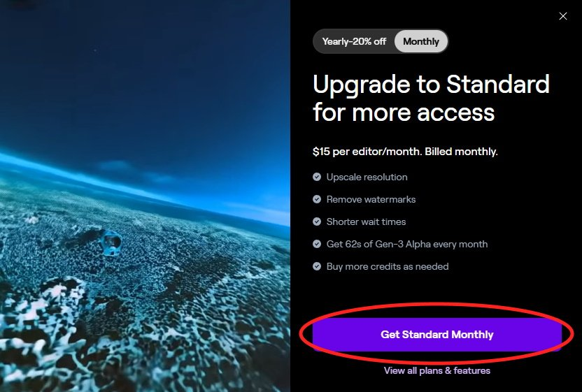Viewport: 582px width, 392px height.
Task: Click the Remove watermarks feature text
Action: (x=371, y=199)
